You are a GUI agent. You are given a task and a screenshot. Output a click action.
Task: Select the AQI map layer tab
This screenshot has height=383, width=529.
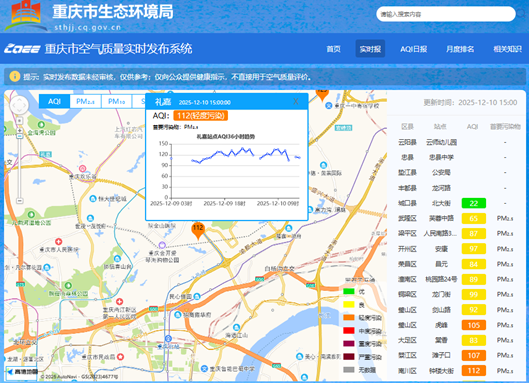click(54, 101)
